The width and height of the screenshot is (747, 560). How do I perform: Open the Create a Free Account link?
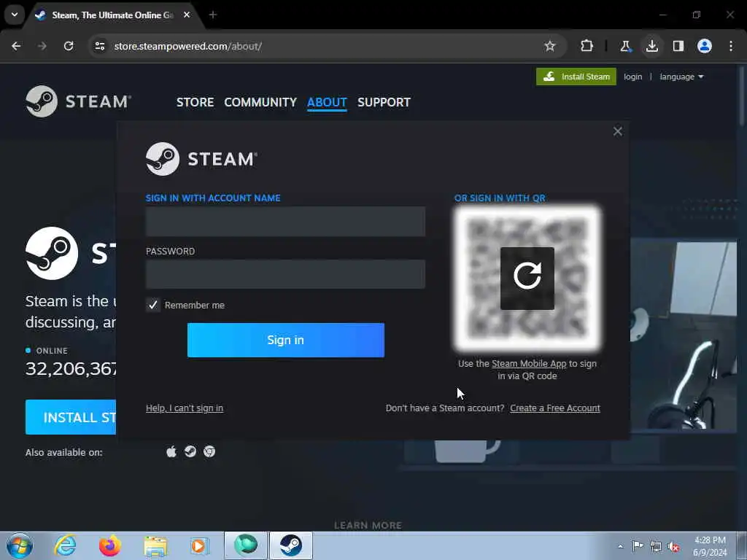[555, 408]
